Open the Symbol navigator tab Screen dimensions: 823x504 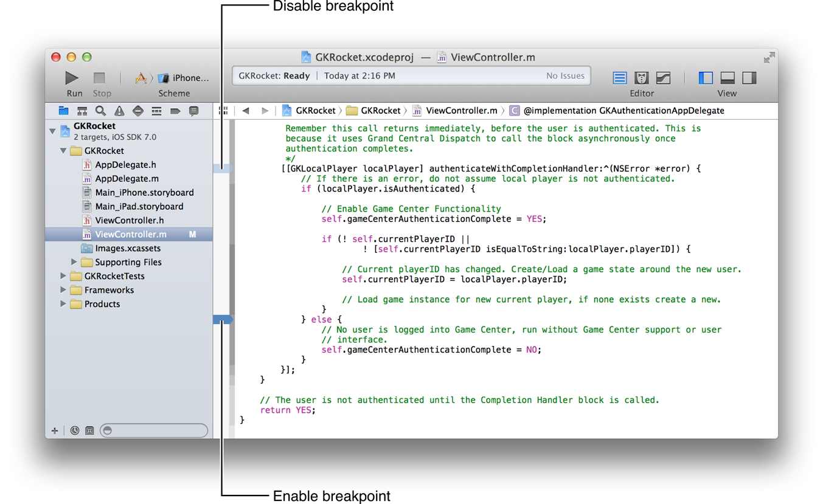pyautogui.click(x=82, y=111)
